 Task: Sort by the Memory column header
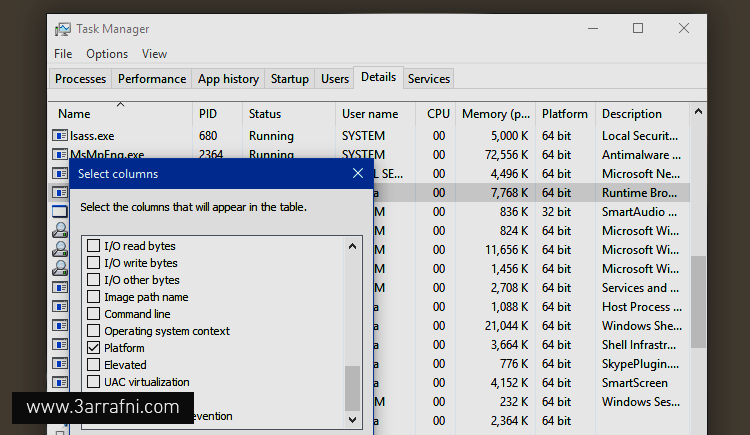496,114
